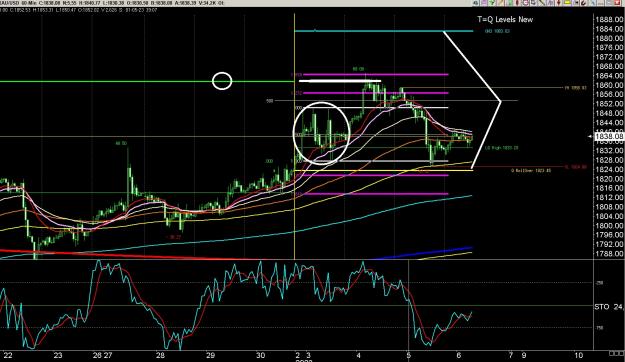
Task: Click the 1788.00 price axis label
Action: 609,254
